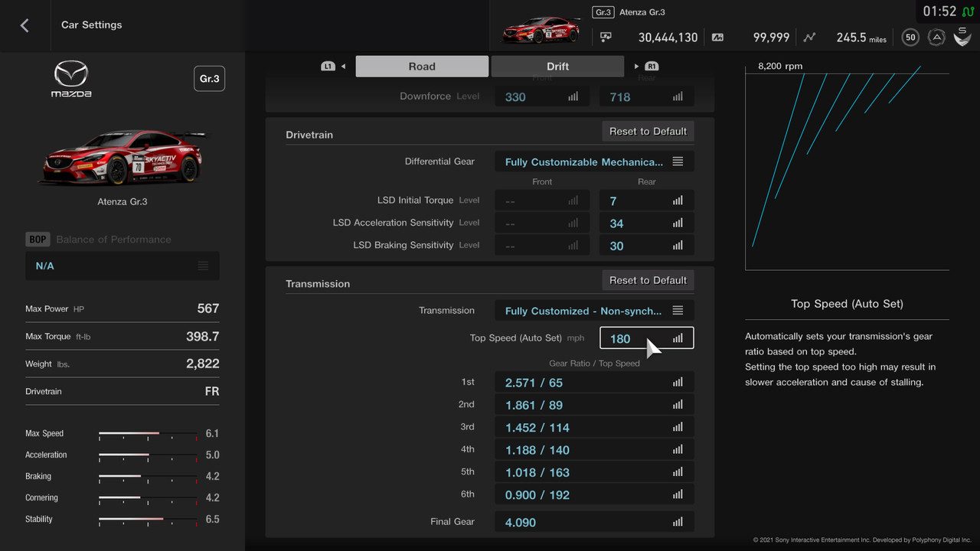Screen dimensions: 980x551
Task: Click bars icon for LSD Acceleration Sensitivity 34
Action: [678, 223]
